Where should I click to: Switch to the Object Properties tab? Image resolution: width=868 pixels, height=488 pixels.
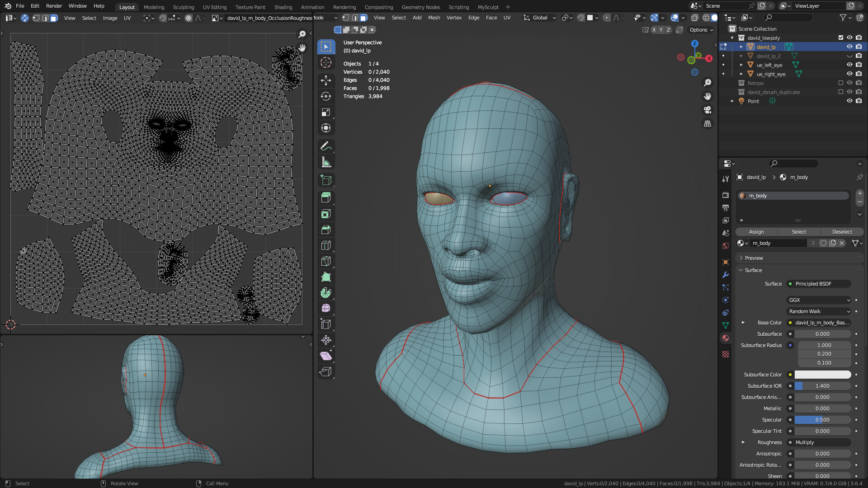(726, 262)
